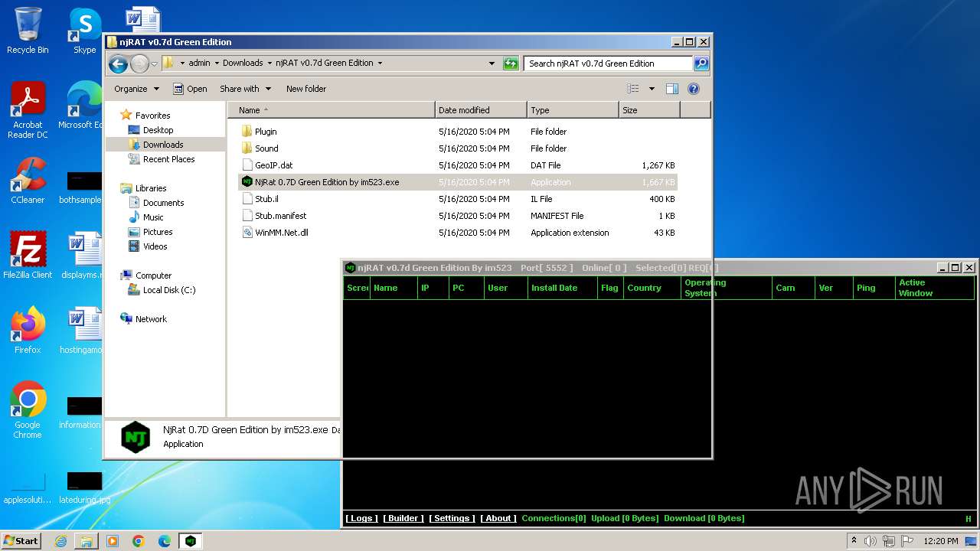Viewport: 980px width, 551px height.
Task: Show the preview pane in Explorer
Action: point(671,89)
